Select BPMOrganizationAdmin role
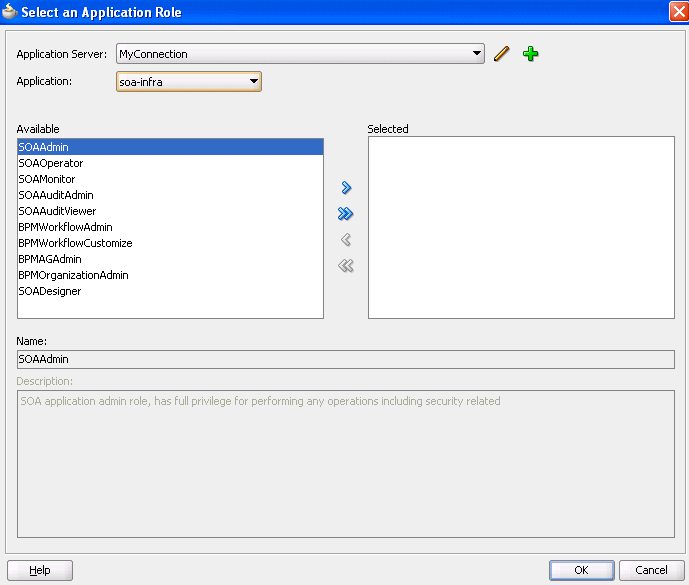This screenshot has height=585, width=689. coord(170,275)
